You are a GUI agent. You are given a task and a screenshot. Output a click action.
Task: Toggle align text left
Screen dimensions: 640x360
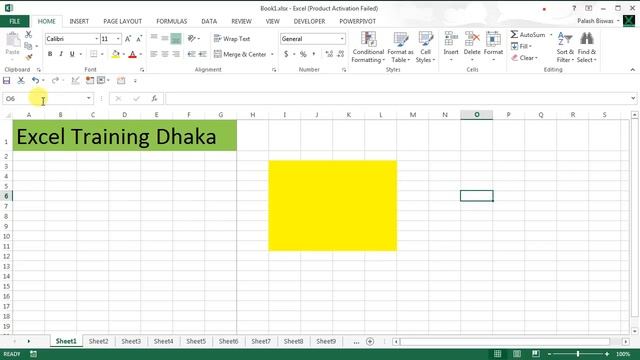tap(154, 54)
